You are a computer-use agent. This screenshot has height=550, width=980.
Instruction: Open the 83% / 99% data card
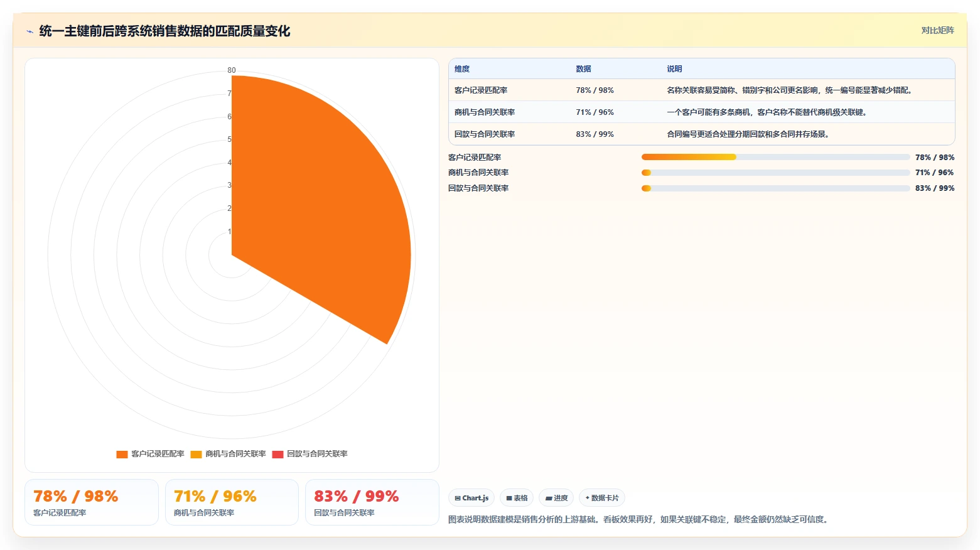click(372, 502)
